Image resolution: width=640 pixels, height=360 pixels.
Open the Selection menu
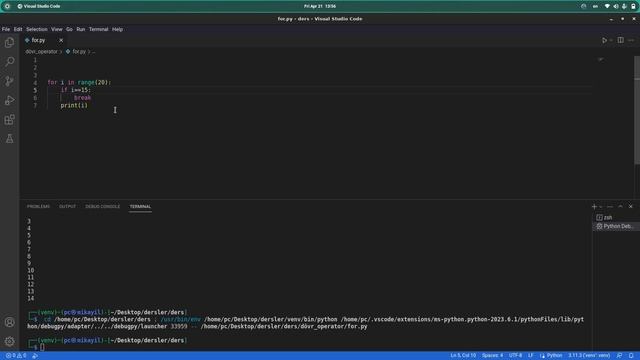point(37,29)
